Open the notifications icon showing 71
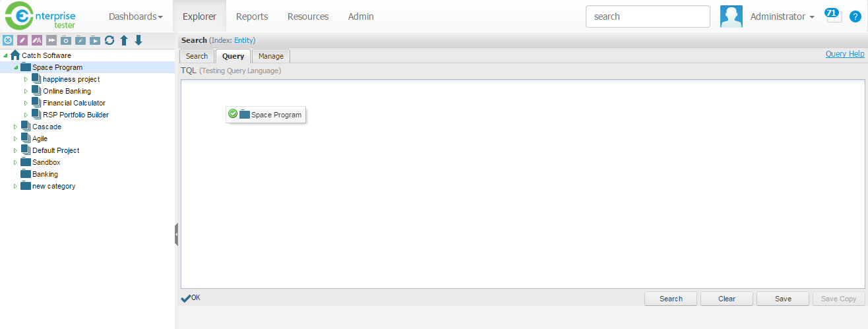The image size is (868, 329). tap(833, 16)
